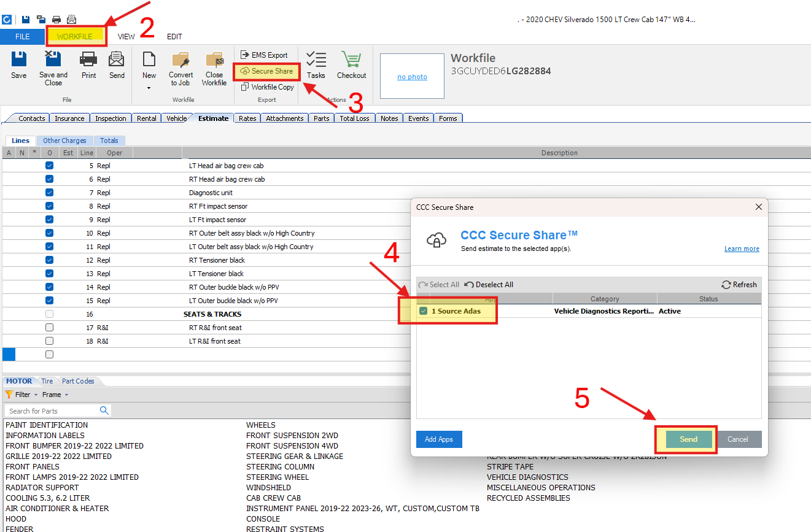The image size is (811, 532).
Task: Open the Tasks checklist icon
Action: [x=316, y=60]
